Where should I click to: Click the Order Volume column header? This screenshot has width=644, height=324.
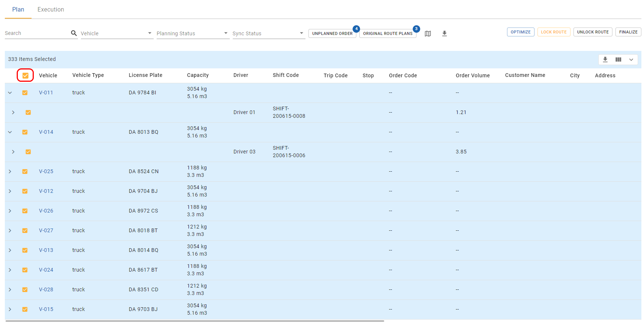[473, 75]
